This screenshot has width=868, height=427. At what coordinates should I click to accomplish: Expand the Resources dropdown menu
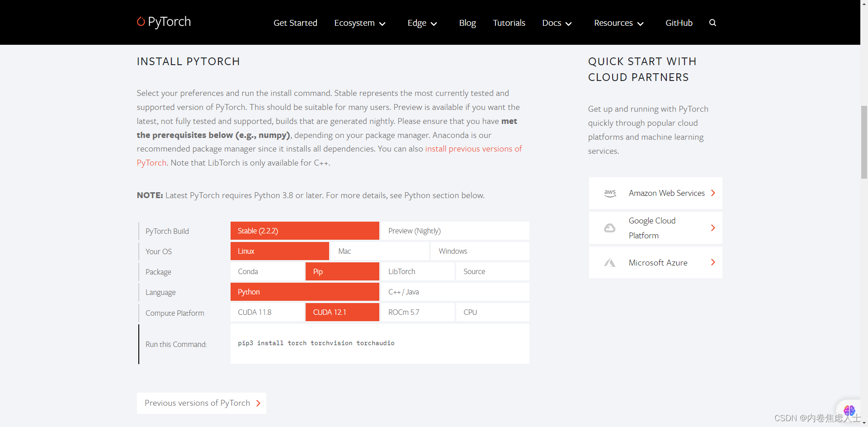[619, 23]
